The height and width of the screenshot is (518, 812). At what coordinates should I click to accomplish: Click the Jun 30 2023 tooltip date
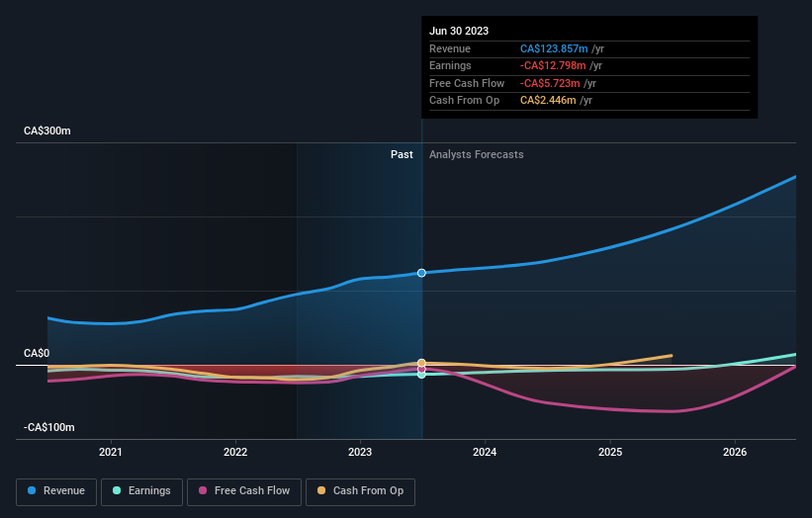[459, 31]
